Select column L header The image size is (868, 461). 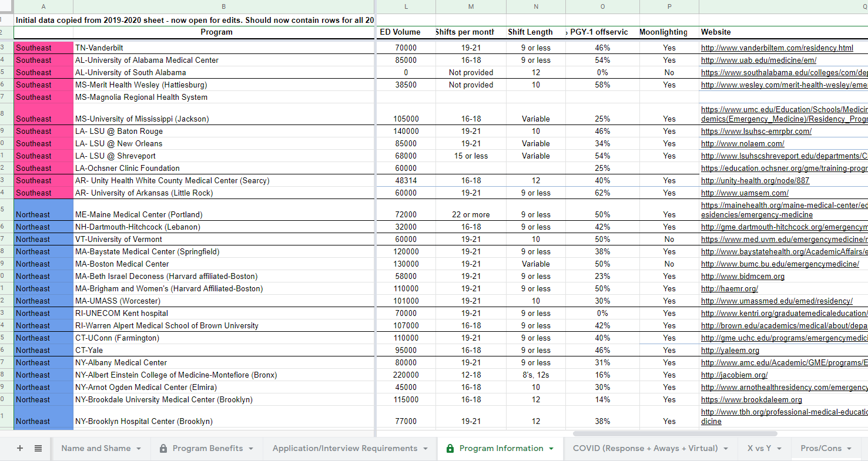(406, 6)
